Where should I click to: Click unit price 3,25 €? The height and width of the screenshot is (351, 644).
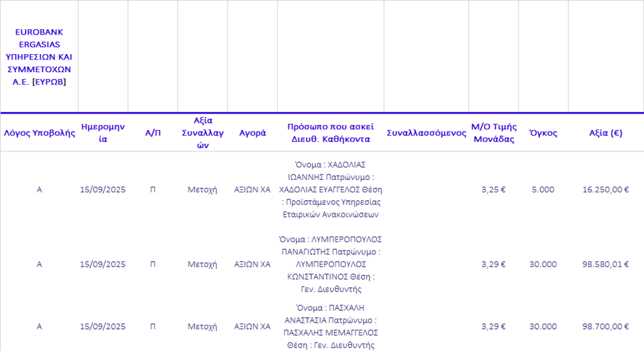(x=494, y=190)
